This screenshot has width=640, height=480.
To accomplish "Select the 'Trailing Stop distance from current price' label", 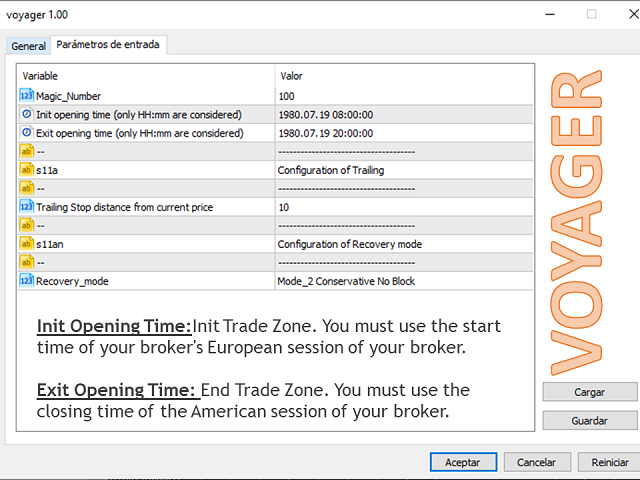I will click(x=124, y=207).
